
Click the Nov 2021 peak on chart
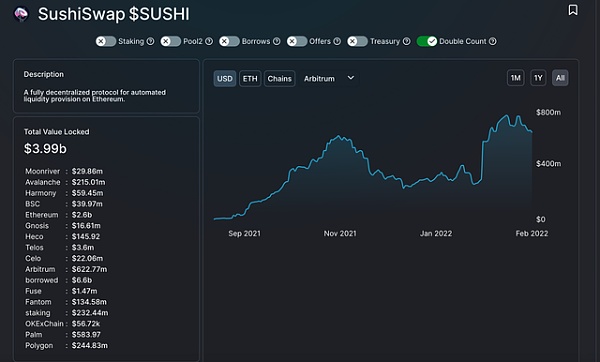(338, 136)
